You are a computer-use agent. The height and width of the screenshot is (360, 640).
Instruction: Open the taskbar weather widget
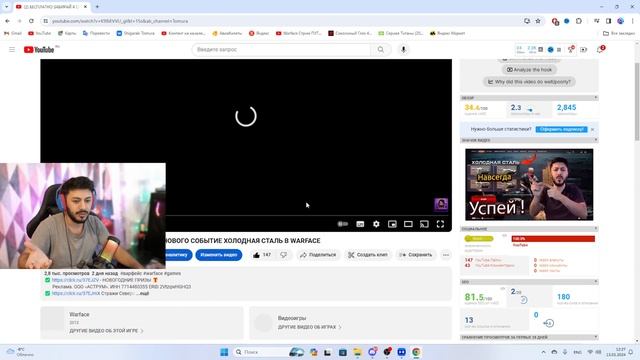(20, 352)
